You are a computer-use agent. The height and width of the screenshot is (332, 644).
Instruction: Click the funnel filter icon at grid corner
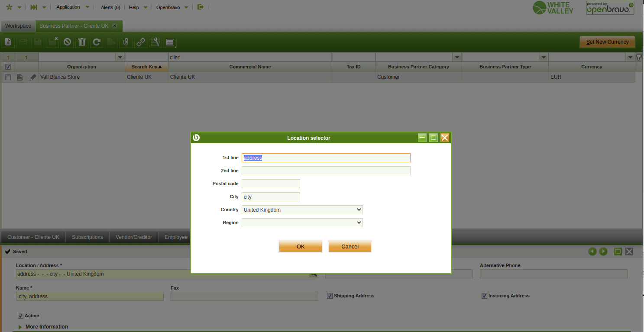click(638, 57)
